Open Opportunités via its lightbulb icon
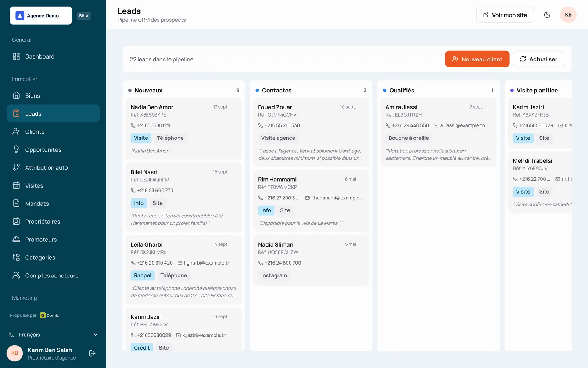The width and height of the screenshot is (588, 368). (16, 149)
